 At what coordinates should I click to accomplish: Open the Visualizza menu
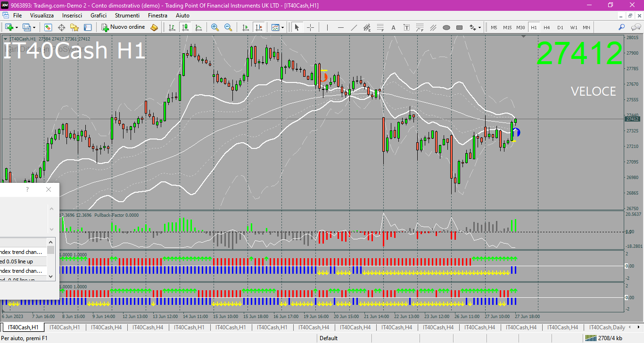[x=42, y=16]
